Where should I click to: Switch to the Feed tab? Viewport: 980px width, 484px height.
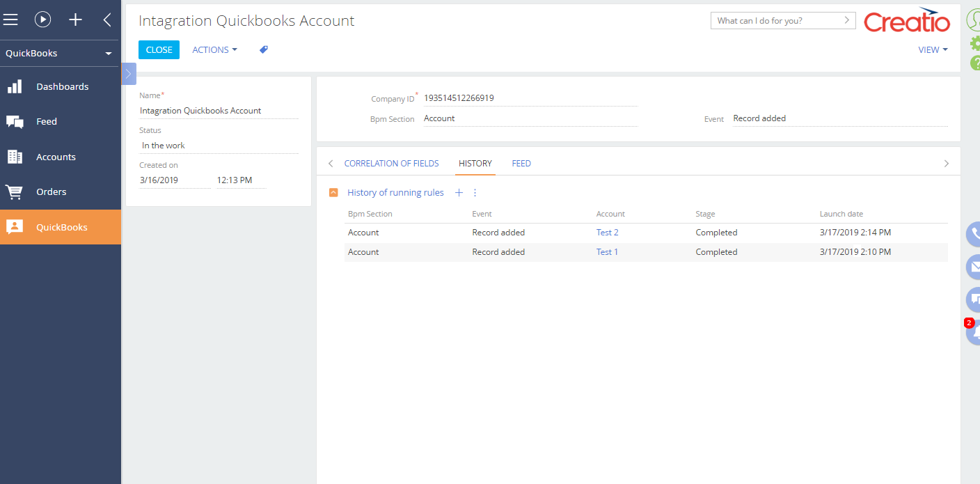click(x=521, y=163)
